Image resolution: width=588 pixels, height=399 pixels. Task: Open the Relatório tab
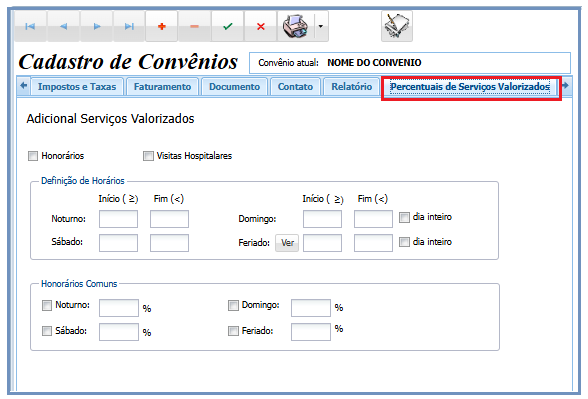pyautogui.click(x=351, y=87)
